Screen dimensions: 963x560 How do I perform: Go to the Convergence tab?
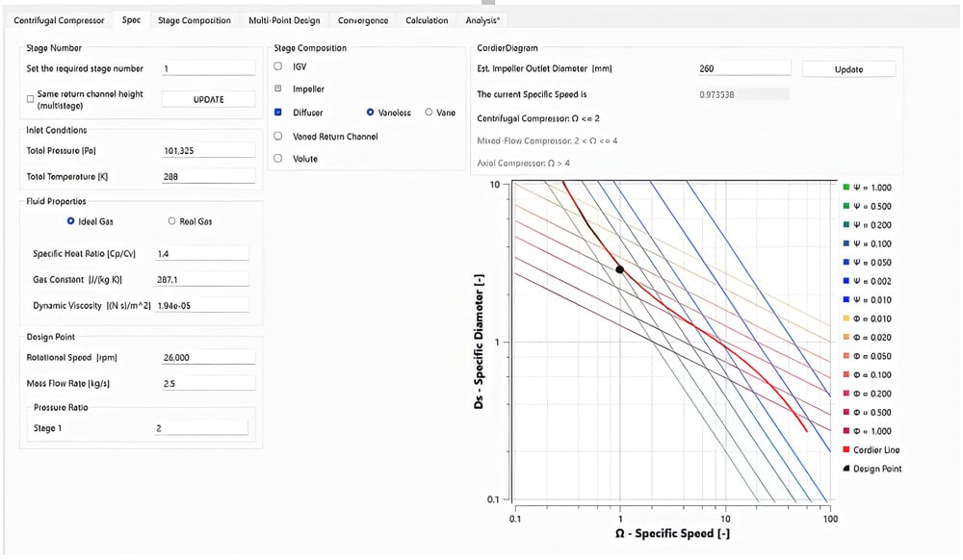(x=363, y=20)
